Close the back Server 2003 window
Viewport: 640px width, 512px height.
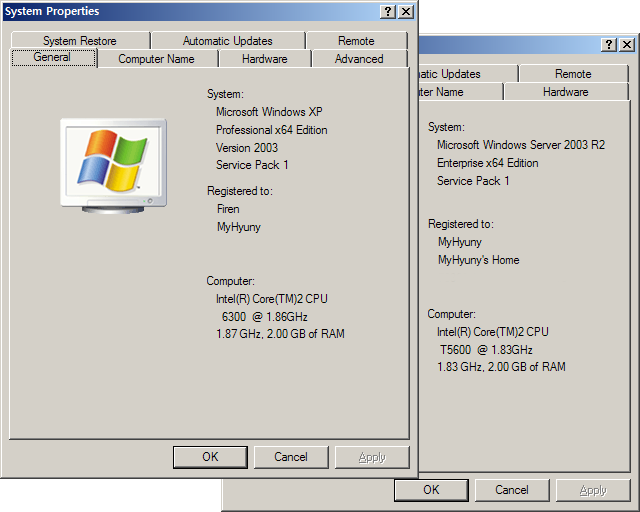(x=627, y=45)
